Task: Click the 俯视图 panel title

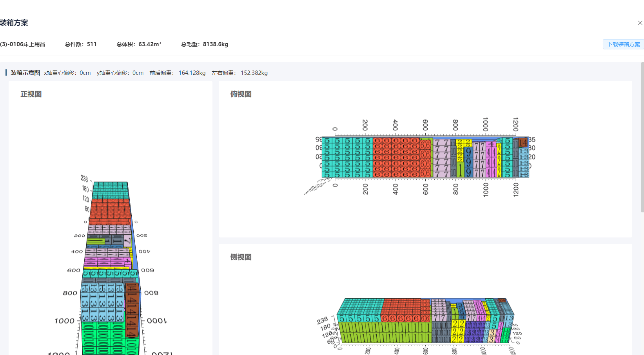Action: [241, 94]
